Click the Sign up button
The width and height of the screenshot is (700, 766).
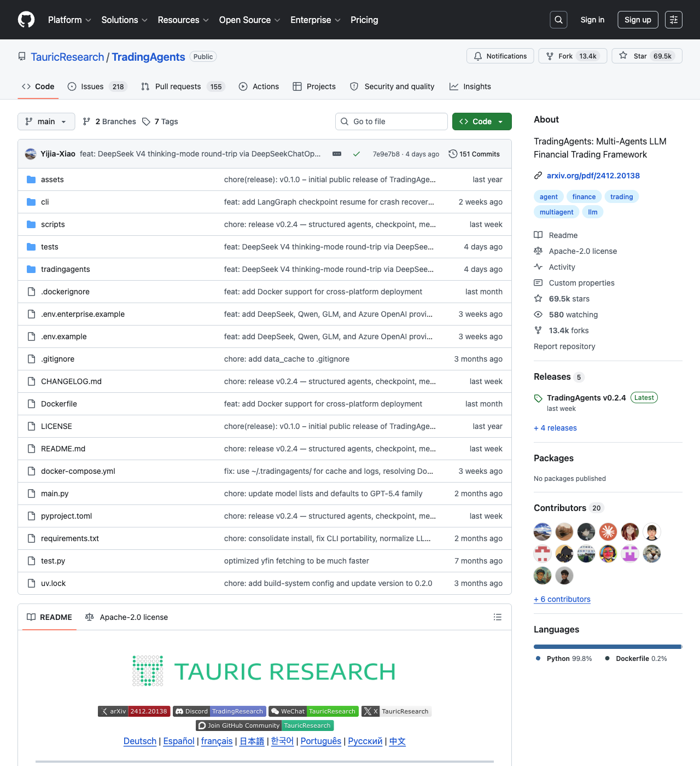(x=638, y=20)
